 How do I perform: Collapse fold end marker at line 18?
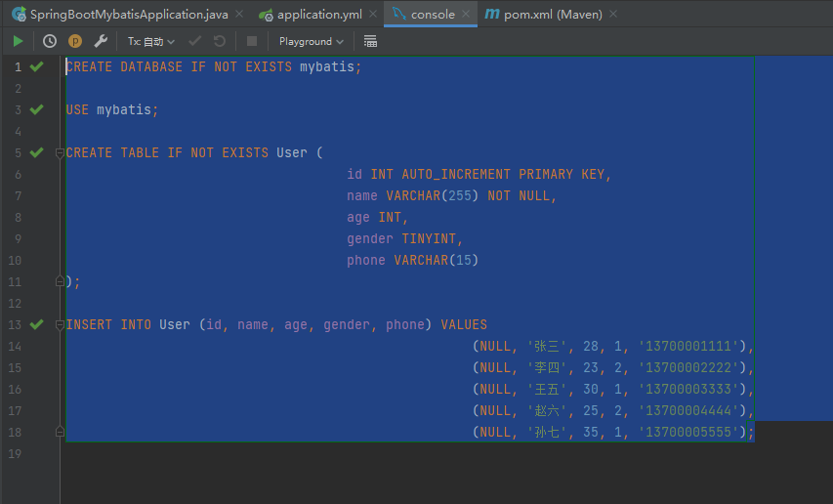click(x=60, y=432)
